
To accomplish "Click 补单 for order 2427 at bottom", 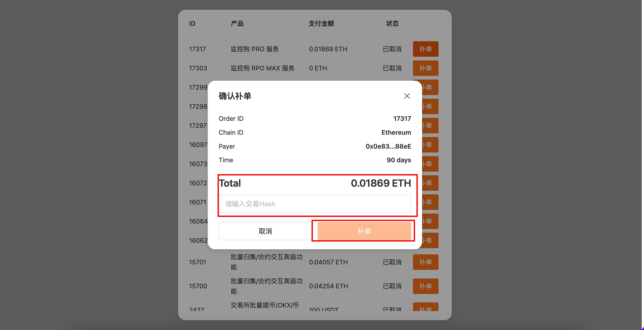I will 426,308.
